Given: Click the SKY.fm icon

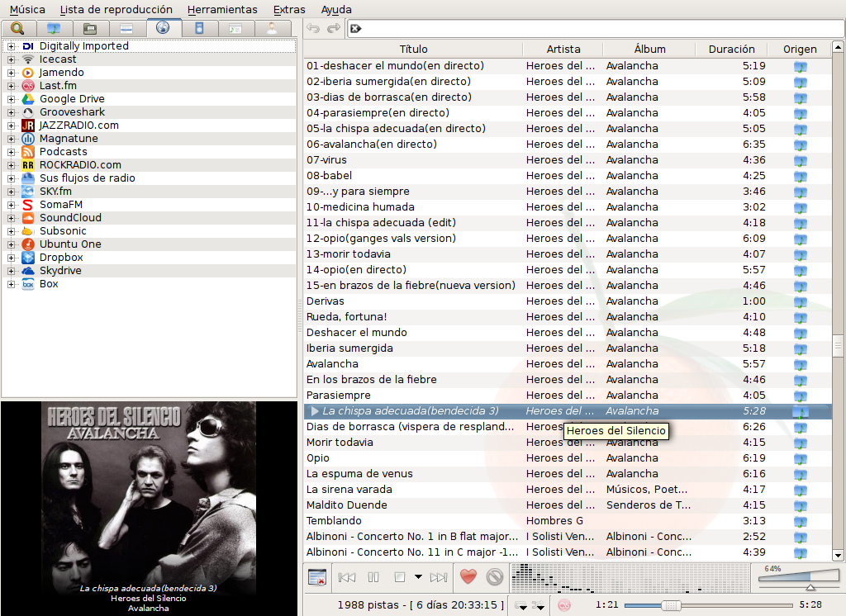Looking at the screenshot, I should (28, 192).
